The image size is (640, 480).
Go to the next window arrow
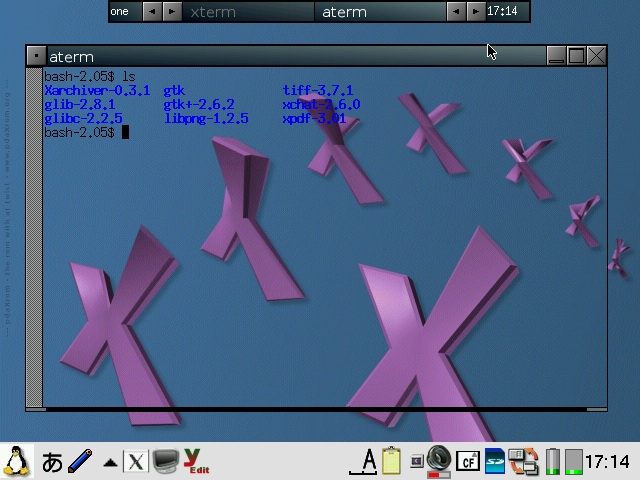tap(475, 12)
